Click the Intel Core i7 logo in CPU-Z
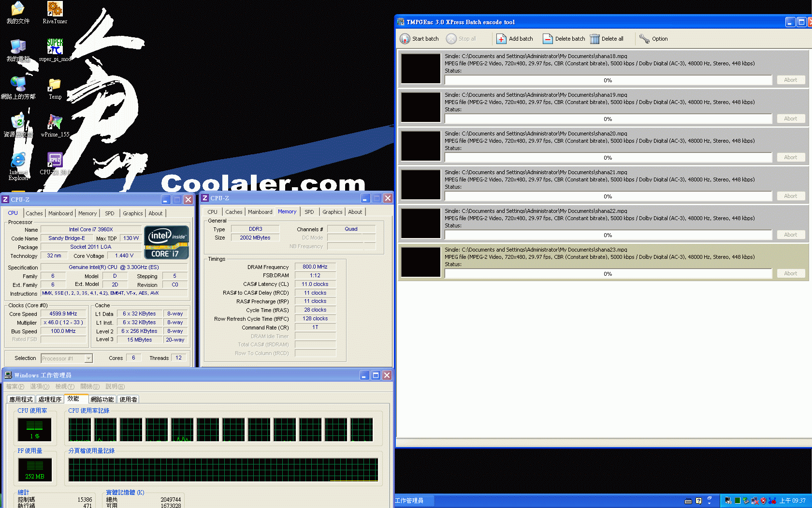The image size is (812, 508). tap(166, 242)
